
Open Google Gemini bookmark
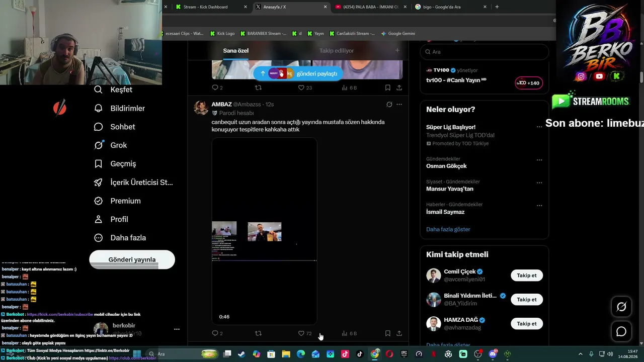tap(398, 34)
